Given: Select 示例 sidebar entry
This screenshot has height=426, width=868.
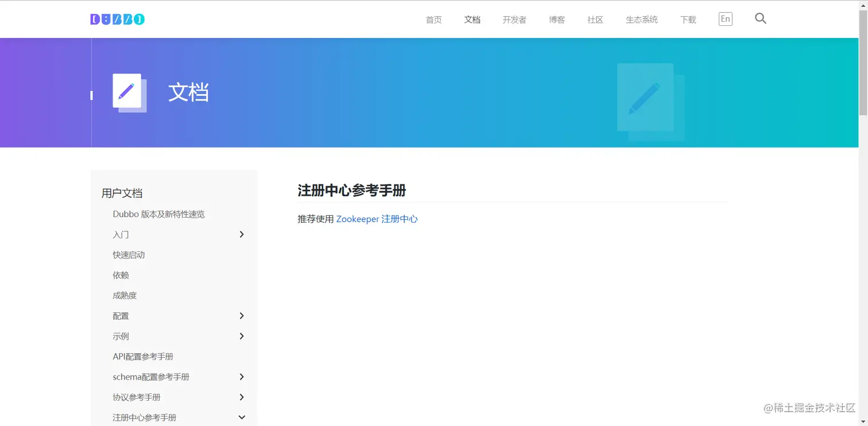Looking at the screenshot, I should [121, 336].
